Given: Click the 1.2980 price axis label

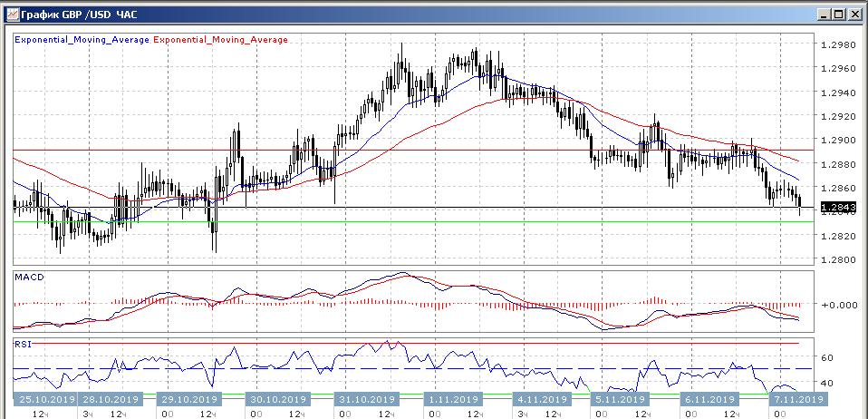Looking at the screenshot, I should [x=837, y=44].
